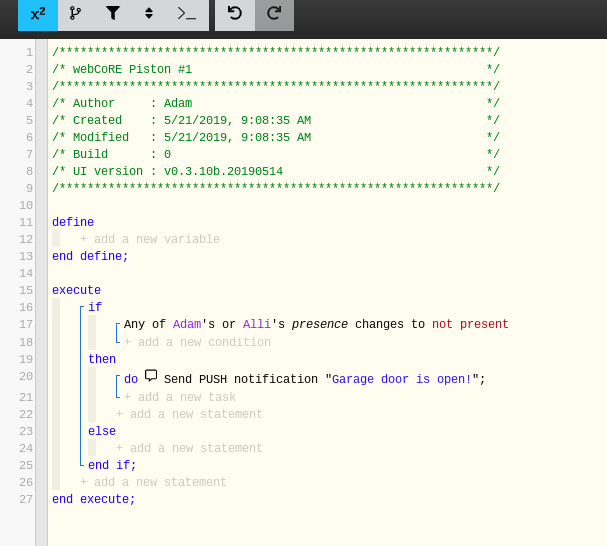607x546 pixels.
Task: Click the end if; statement
Action: [112, 465]
